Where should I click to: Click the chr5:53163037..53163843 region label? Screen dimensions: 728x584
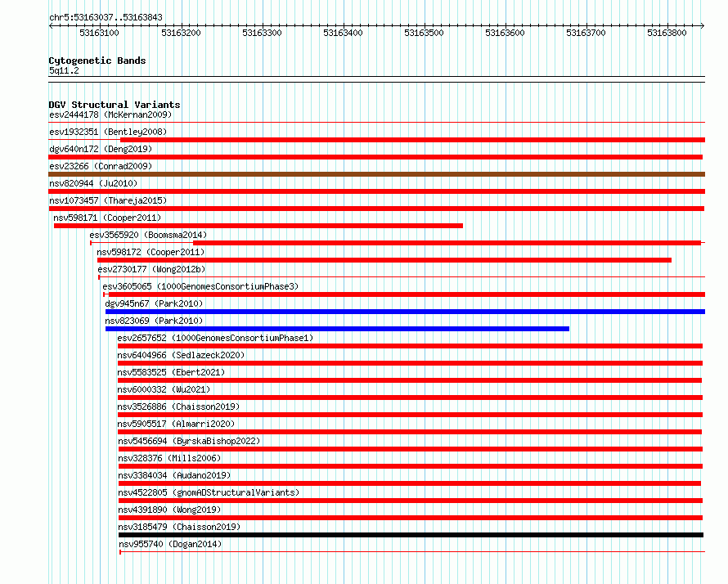106,17
